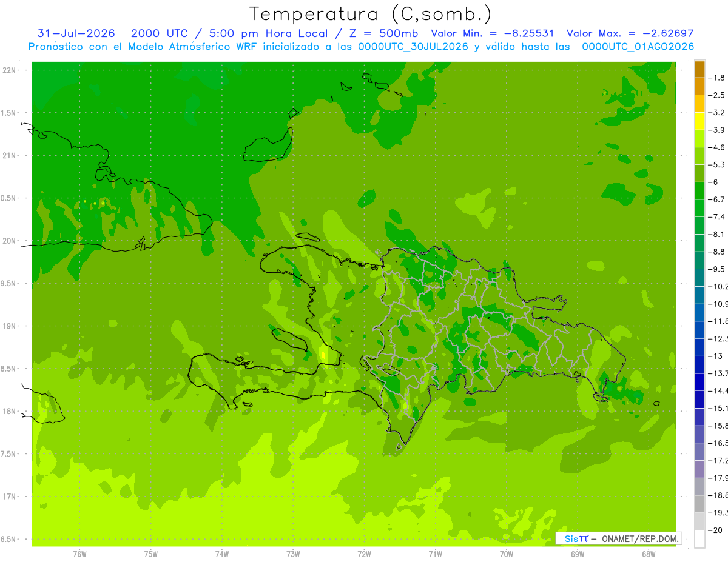Select initialization stamp "0000UTC_30JUL2026"
The image size is (728, 562).
coord(413,47)
